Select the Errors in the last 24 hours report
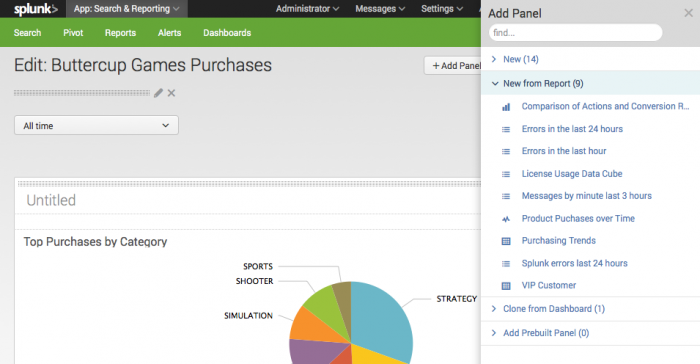The image size is (700, 364). pos(572,129)
